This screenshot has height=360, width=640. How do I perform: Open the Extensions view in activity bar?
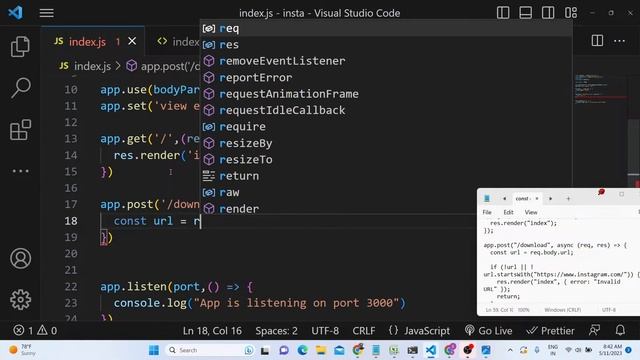pos(20,130)
